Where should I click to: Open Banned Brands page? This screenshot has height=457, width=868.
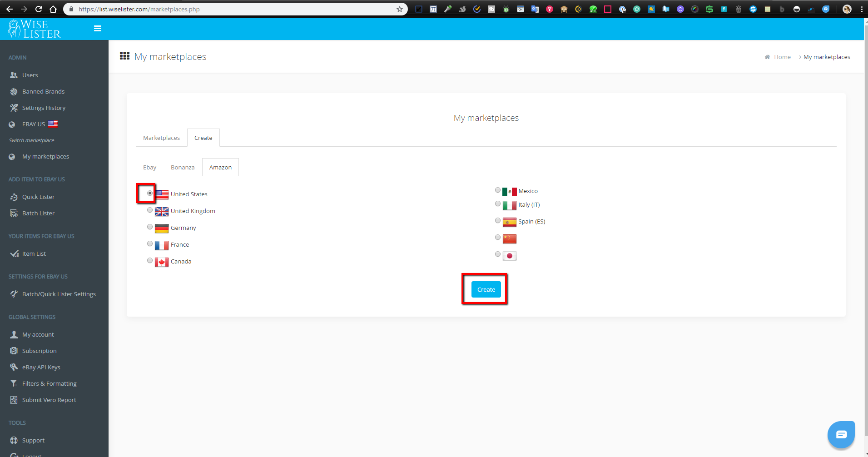coord(43,91)
